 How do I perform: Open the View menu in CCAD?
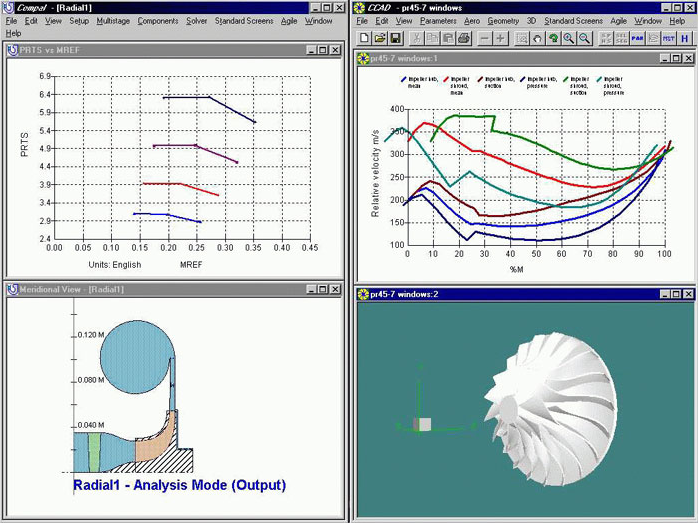(x=404, y=21)
